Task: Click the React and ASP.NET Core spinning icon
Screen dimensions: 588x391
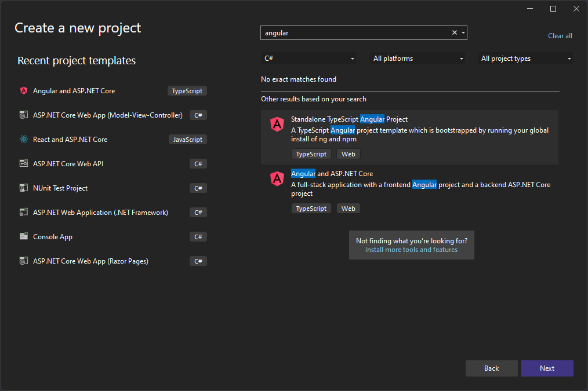Action: point(23,139)
